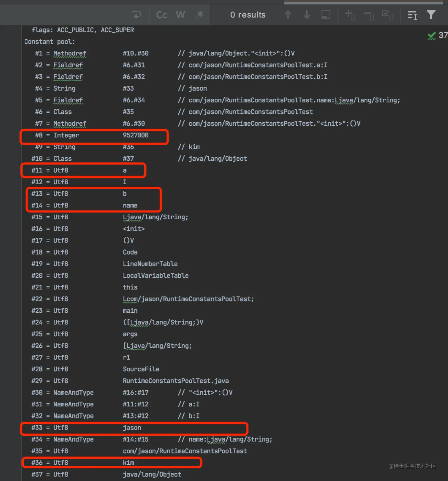This screenshot has height=481, width=448.
Task: Toggle search-in-selection icon
Action: (x=326, y=15)
